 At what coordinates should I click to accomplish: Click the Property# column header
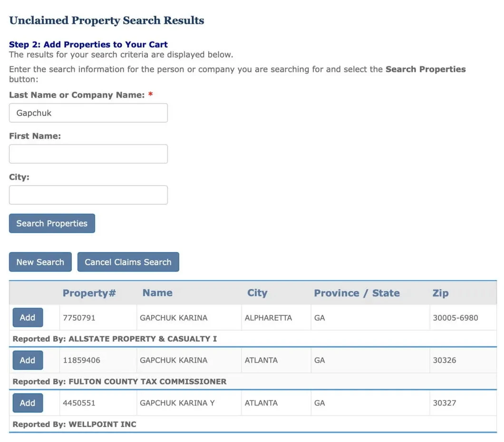(x=89, y=293)
